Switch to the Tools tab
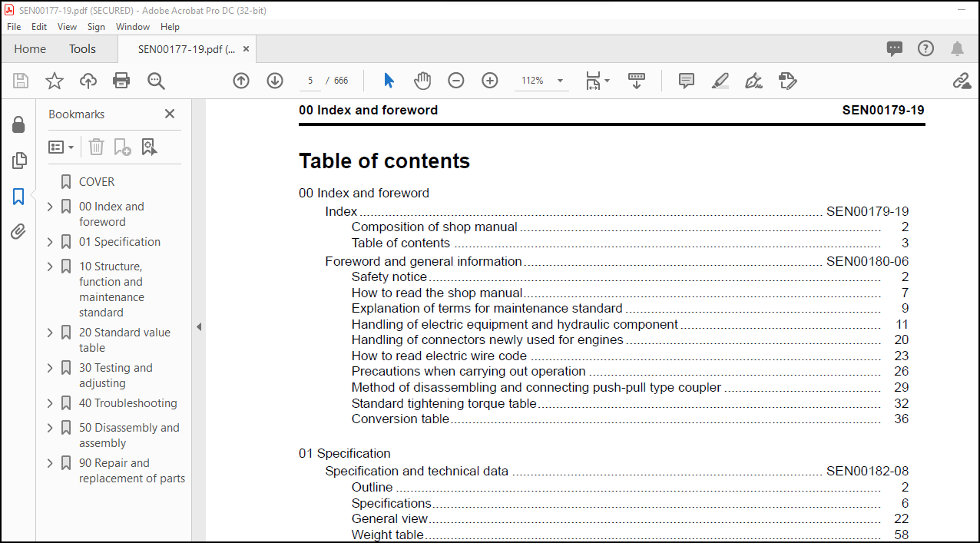This screenshot has width=980, height=543. pyautogui.click(x=82, y=48)
